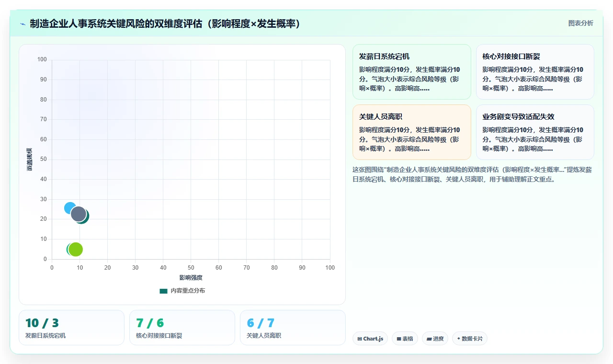The width and height of the screenshot is (613, 364).
Task: Click the 6 / 7 stat card
Action: coord(293,328)
